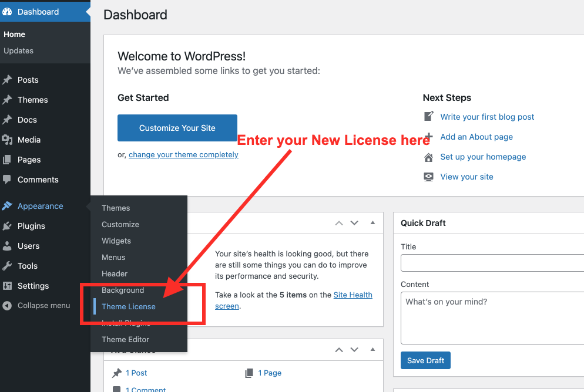Image resolution: width=584 pixels, height=392 pixels.
Task: Click the Customize Your Site button
Action: click(x=177, y=128)
